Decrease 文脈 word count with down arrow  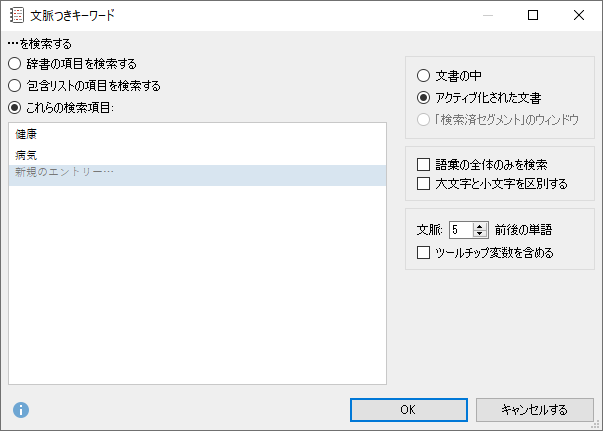480,233
